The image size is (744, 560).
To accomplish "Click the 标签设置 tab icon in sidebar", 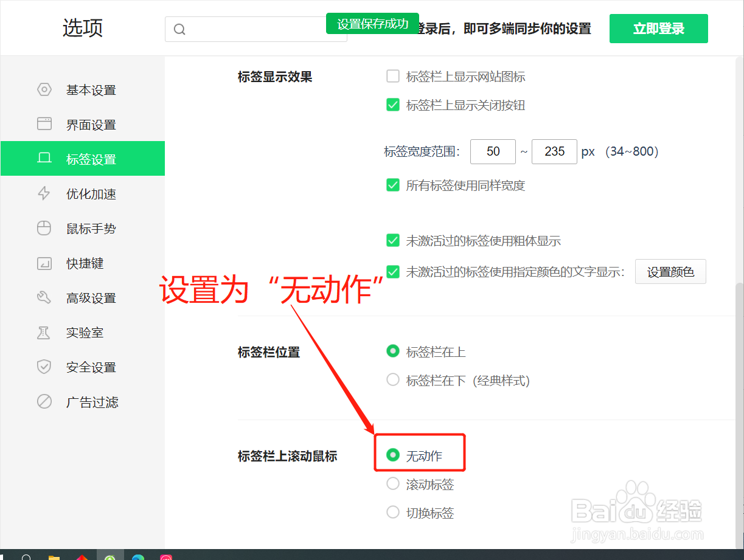I will point(44,158).
